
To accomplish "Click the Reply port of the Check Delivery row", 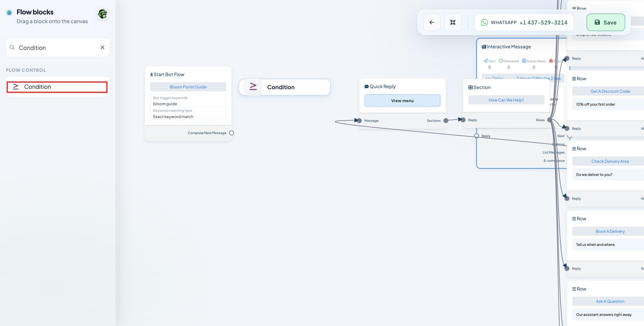I will pyautogui.click(x=567, y=198).
